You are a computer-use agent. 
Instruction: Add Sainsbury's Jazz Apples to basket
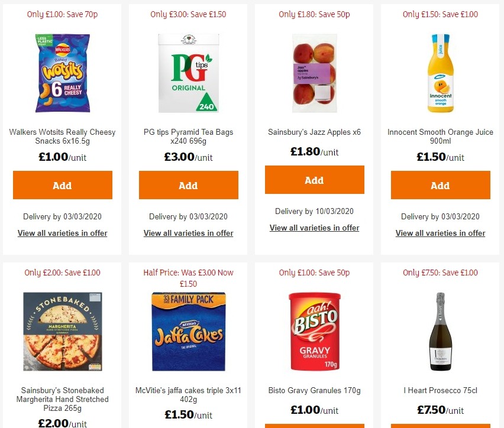pos(314,180)
